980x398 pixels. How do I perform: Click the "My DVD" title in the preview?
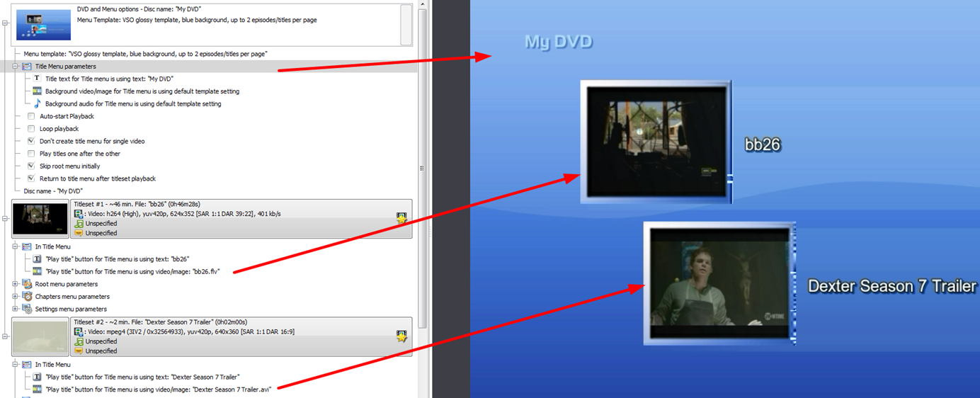(x=558, y=42)
